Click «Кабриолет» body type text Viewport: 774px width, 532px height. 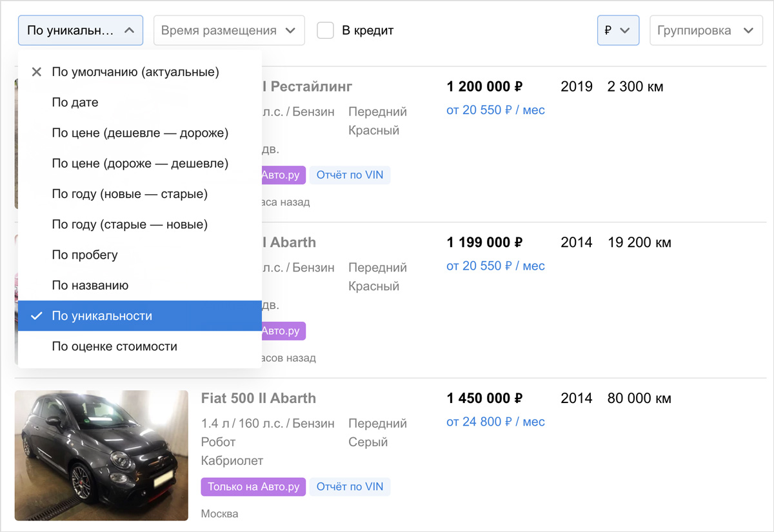[232, 461]
